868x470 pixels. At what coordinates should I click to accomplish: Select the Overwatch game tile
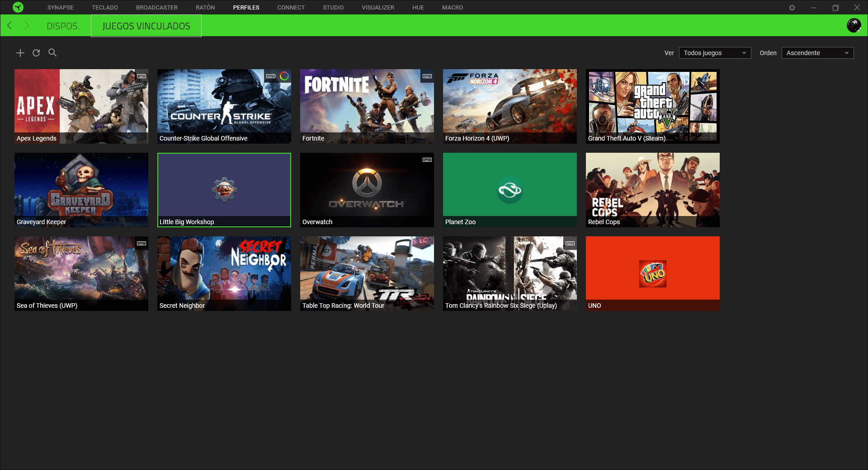coord(367,190)
